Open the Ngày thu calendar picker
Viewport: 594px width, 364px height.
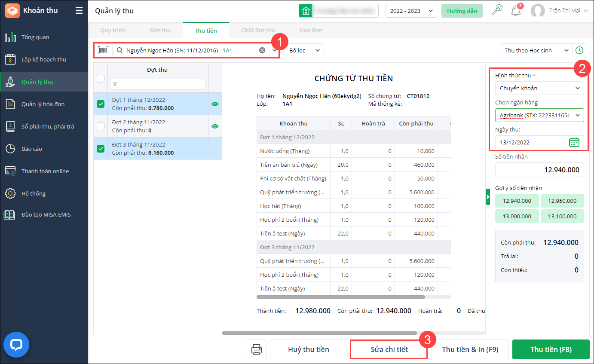click(x=574, y=142)
